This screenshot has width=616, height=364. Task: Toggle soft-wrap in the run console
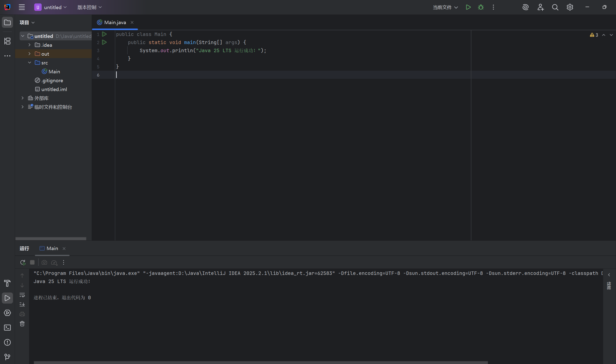tap(22, 295)
